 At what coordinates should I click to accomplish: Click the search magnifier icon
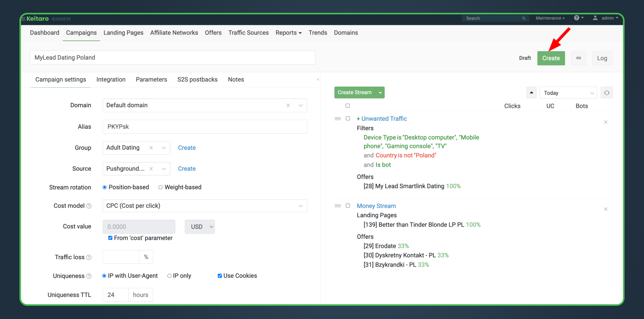(524, 18)
